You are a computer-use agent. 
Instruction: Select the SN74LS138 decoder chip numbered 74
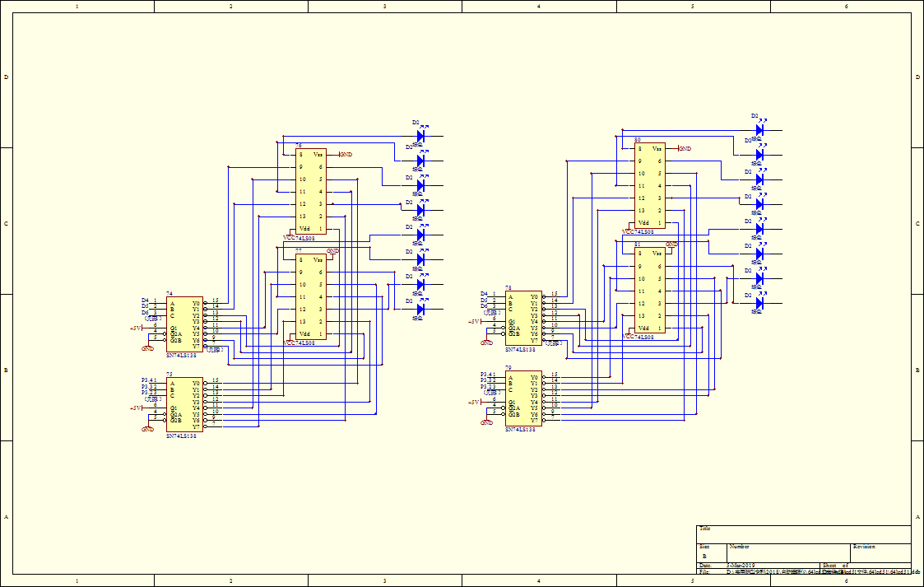tap(184, 324)
